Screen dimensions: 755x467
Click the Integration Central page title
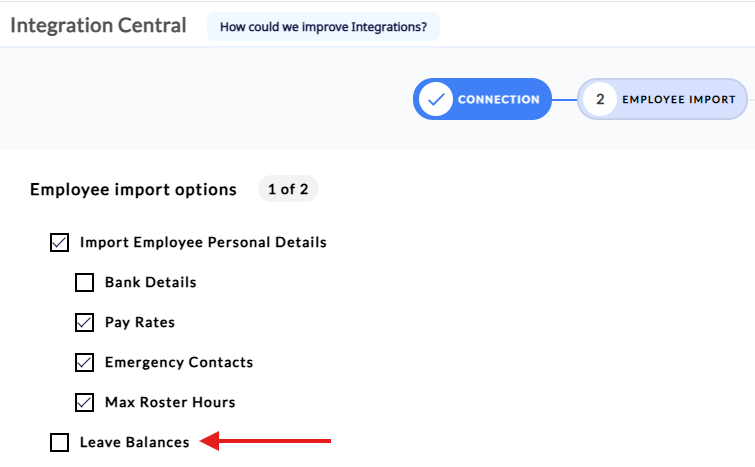tap(98, 26)
